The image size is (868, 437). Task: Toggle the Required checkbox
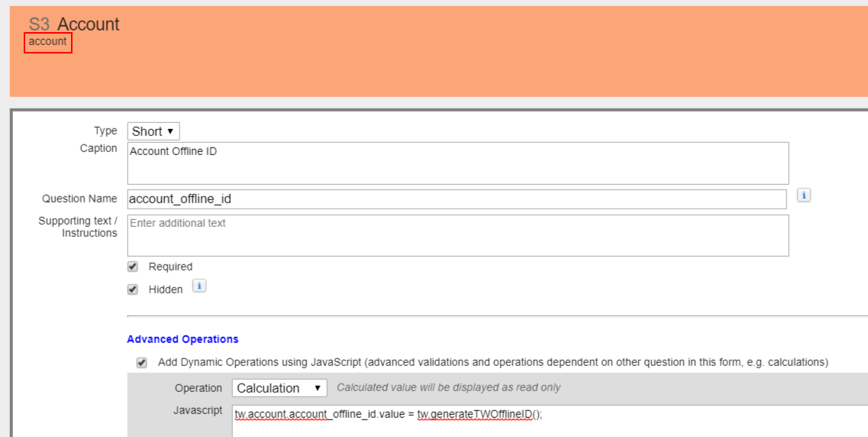(x=133, y=267)
